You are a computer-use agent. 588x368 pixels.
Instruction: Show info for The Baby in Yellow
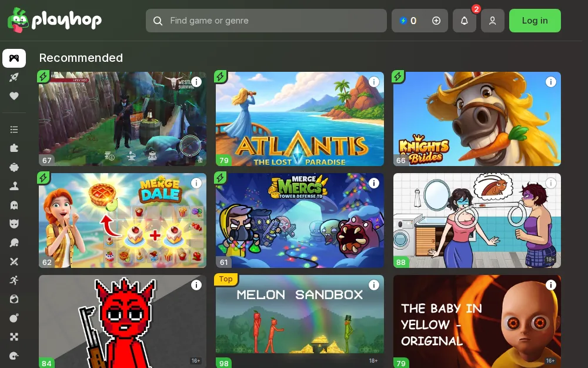[550, 285]
